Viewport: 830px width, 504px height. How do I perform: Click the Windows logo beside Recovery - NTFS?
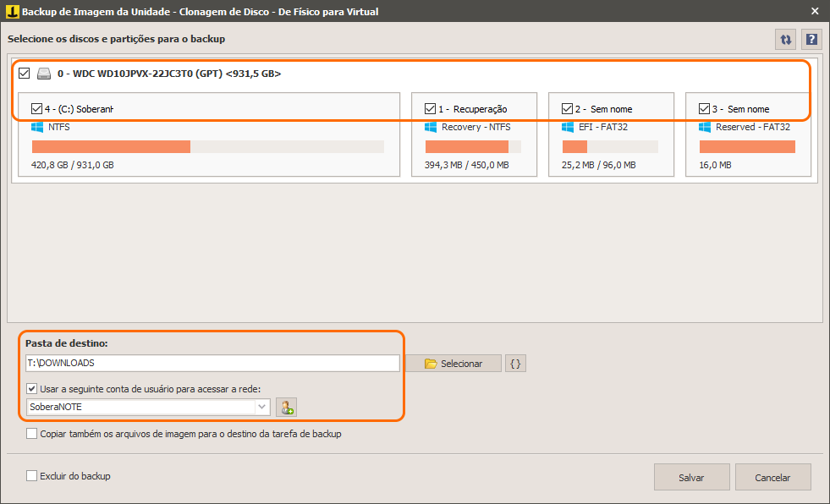431,127
